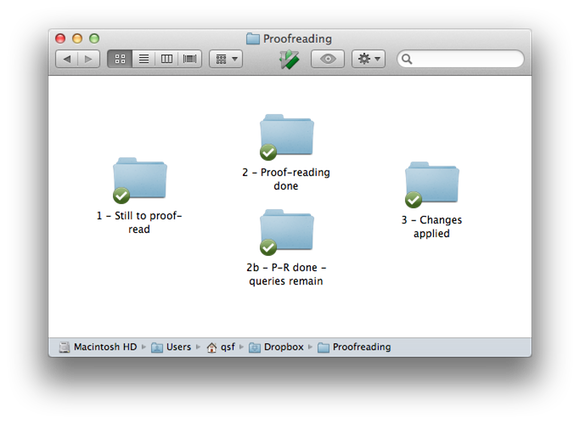Open the gear Action menu
This screenshot has width=580, height=424.
(368, 59)
